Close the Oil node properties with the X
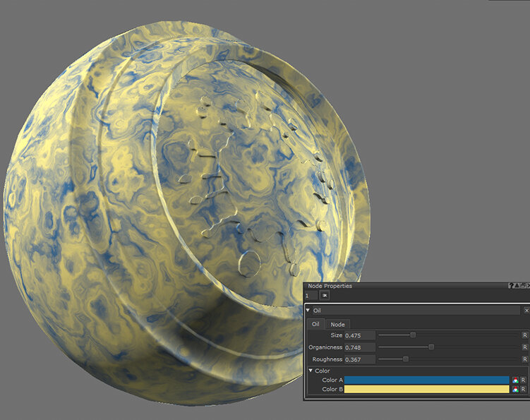This screenshot has height=420, width=530. pyautogui.click(x=526, y=311)
